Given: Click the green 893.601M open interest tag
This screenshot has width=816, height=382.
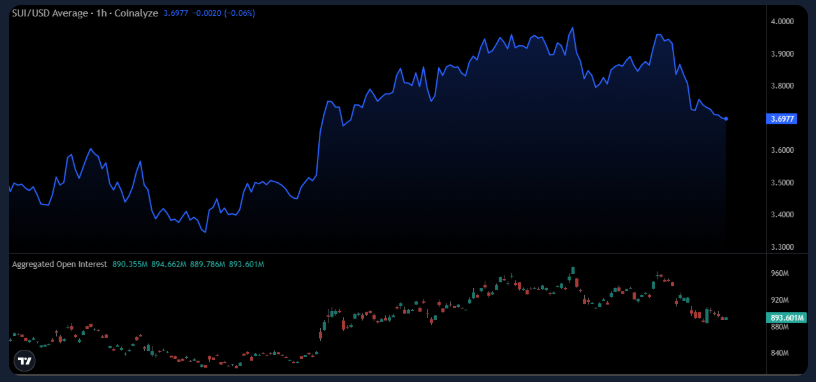Looking at the screenshot, I should click(784, 318).
